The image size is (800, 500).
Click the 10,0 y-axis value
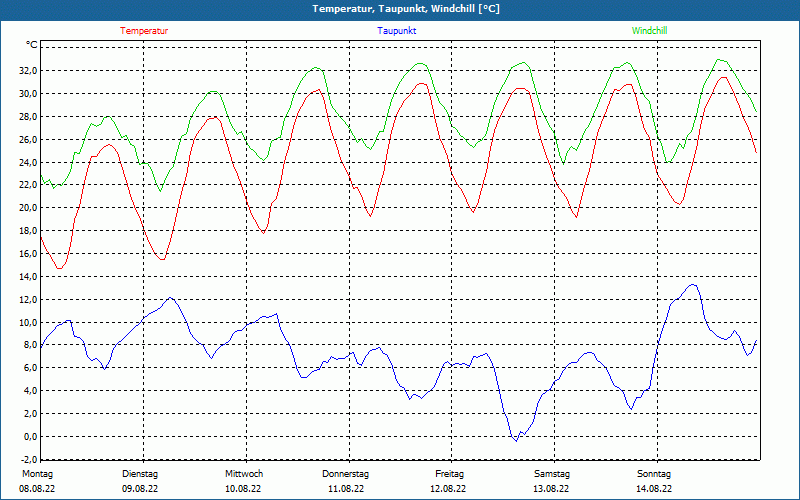tap(28, 322)
